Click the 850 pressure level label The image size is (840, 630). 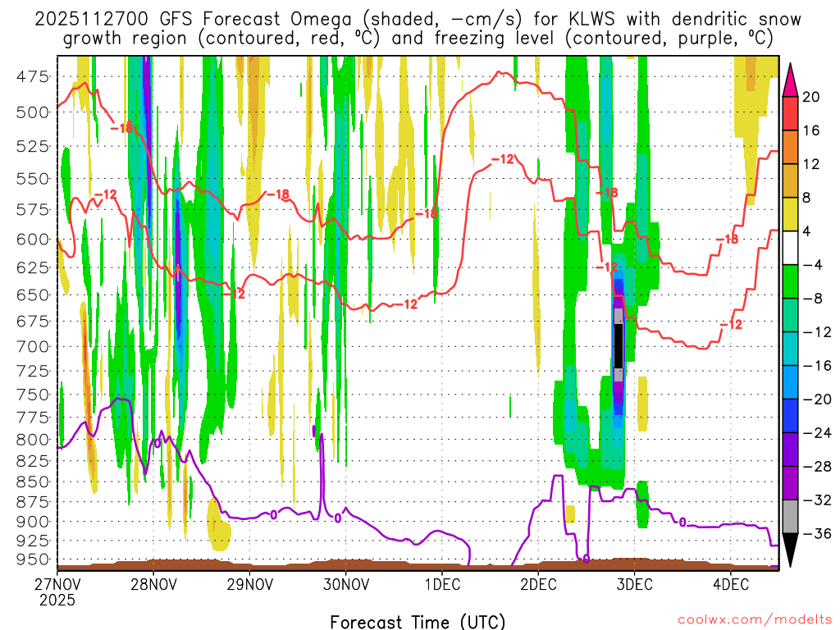click(33, 482)
